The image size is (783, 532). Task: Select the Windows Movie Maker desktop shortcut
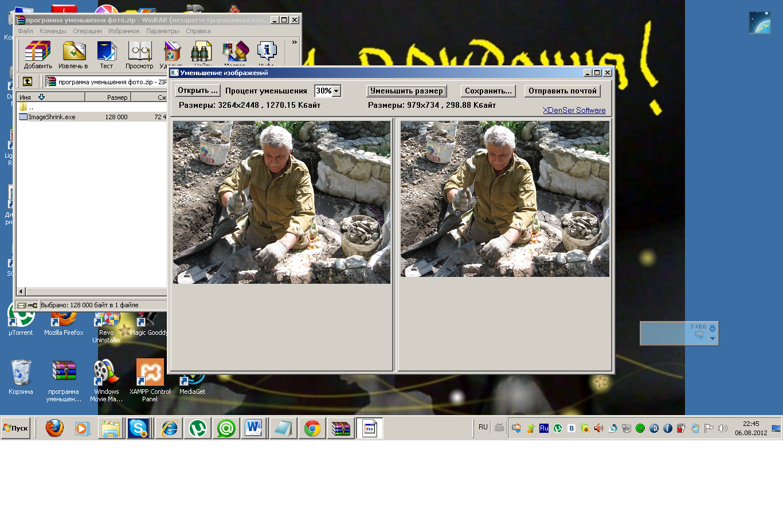(x=107, y=381)
